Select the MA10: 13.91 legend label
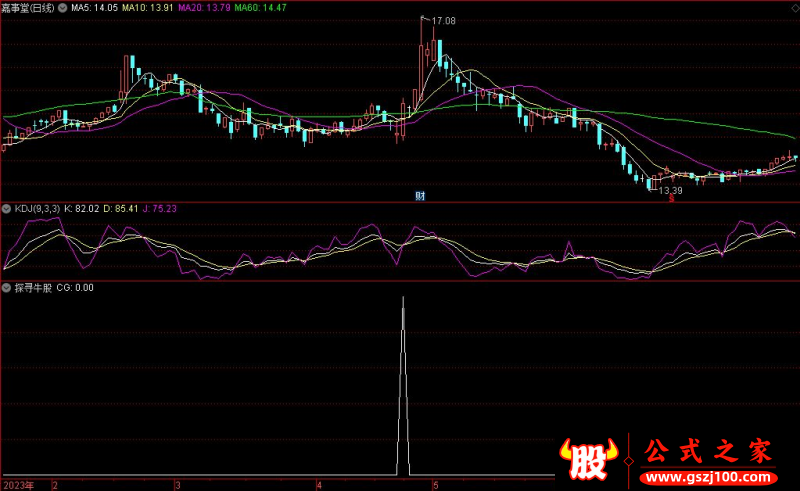The height and width of the screenshot is (491, 800). click(x=149, y=7)
